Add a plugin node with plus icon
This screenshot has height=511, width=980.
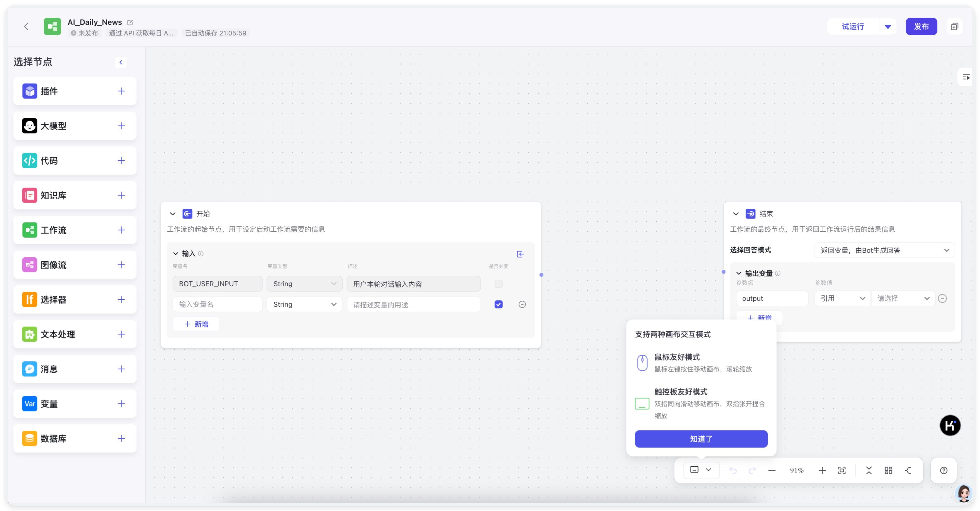121,91
